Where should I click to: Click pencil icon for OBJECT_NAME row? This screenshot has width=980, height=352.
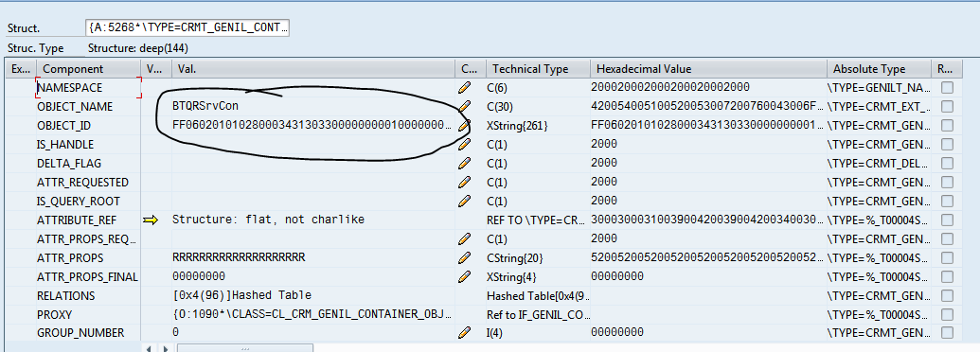pyautogui.click(x=464, y=107)
